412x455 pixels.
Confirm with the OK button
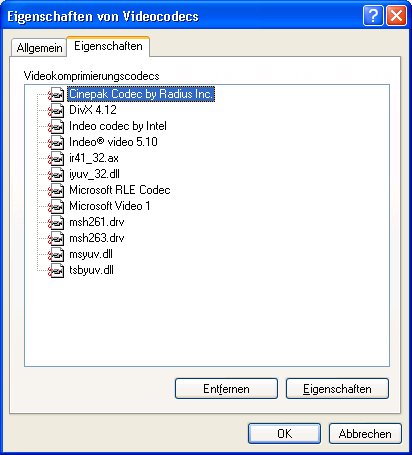point(284,434)
